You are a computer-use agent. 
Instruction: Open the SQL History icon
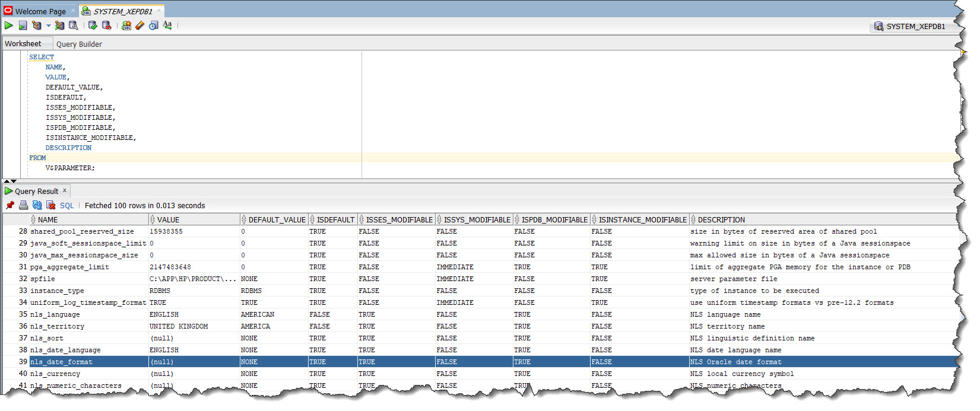[x=154, y=26]
